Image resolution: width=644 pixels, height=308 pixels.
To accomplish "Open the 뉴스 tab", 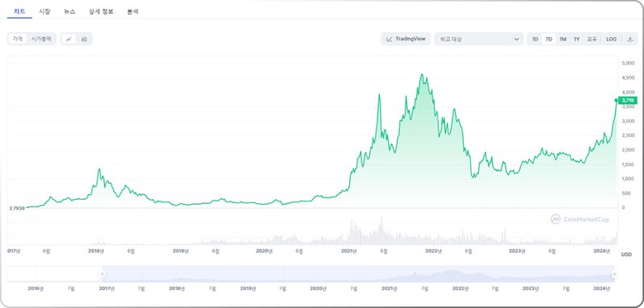I will coord(69,11).
